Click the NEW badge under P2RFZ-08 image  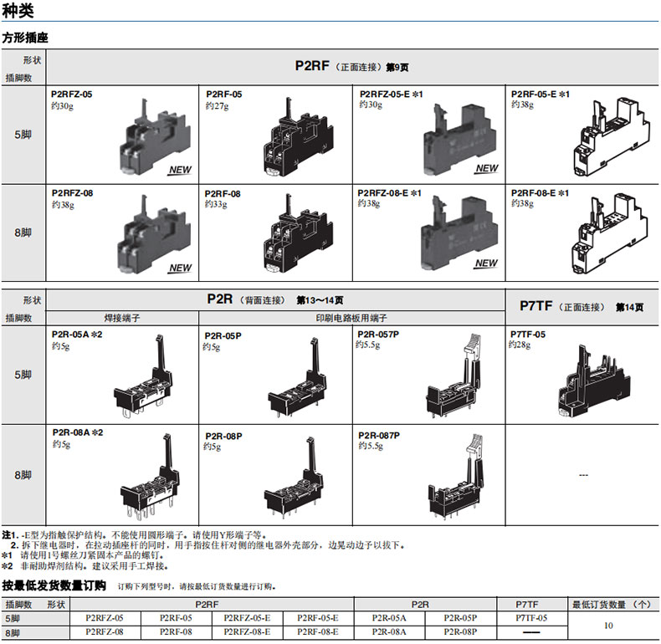[179, 268]
